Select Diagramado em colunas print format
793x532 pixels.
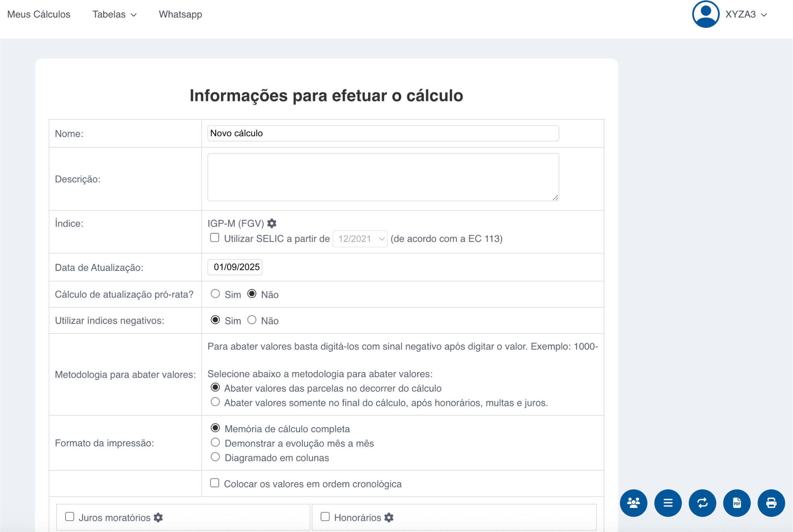(215, 457)
